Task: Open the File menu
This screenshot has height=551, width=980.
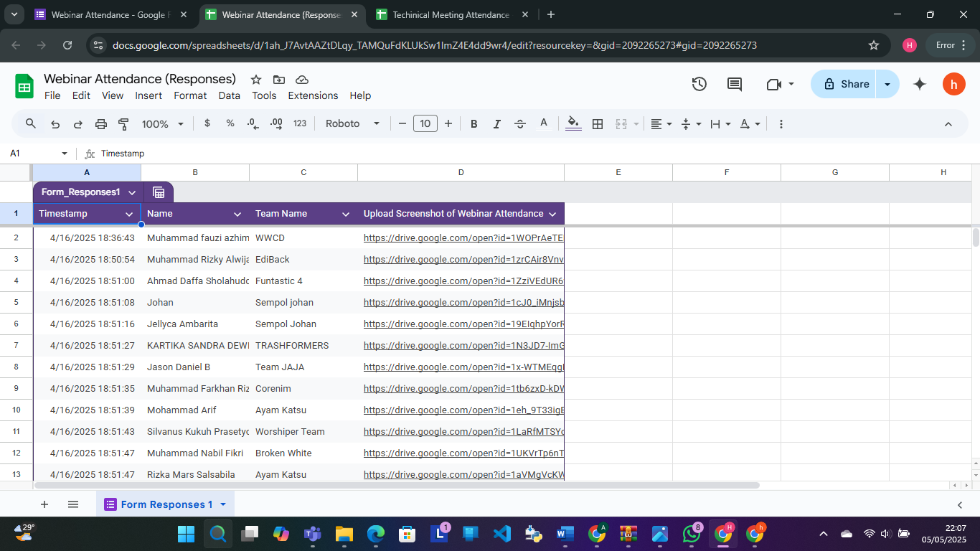Action: tap(52, 95)
